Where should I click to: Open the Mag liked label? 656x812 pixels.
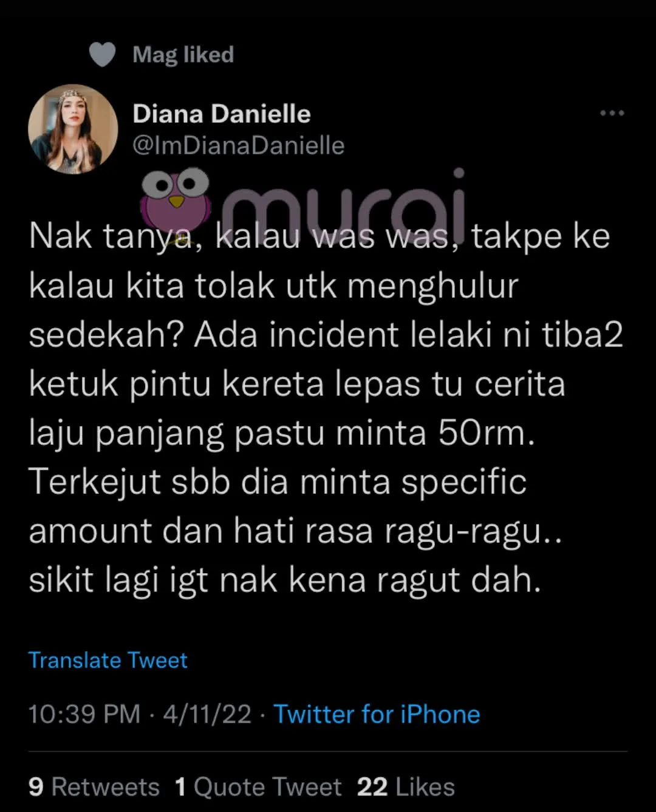(x=183, y=55)
